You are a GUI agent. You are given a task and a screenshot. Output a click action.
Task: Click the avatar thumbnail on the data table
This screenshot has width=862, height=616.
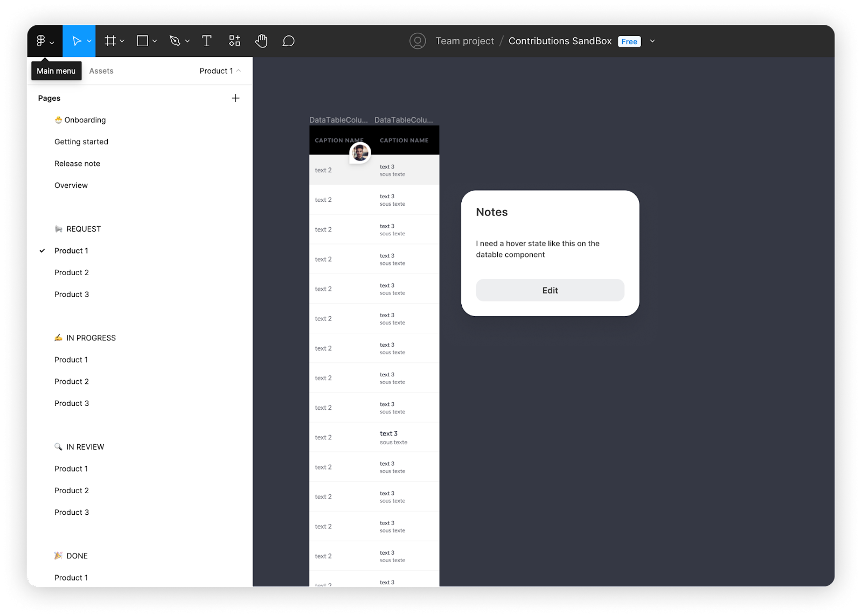[x=359, y=153]
